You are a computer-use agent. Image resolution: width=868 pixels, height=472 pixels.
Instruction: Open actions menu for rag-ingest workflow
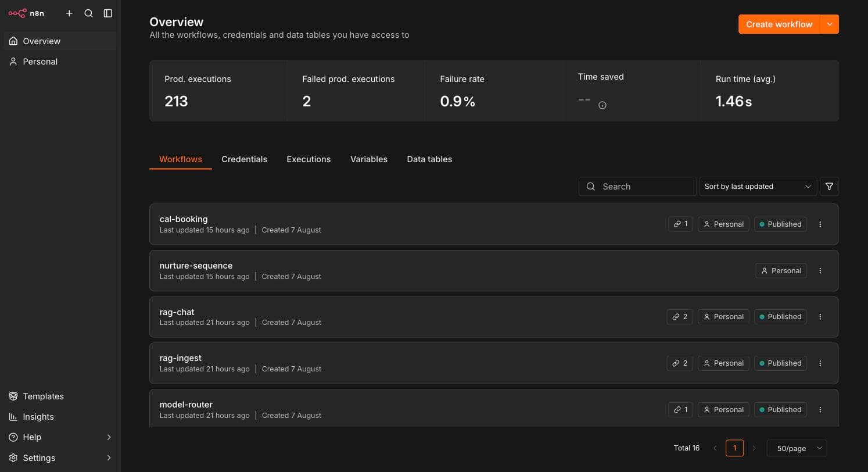820,363
